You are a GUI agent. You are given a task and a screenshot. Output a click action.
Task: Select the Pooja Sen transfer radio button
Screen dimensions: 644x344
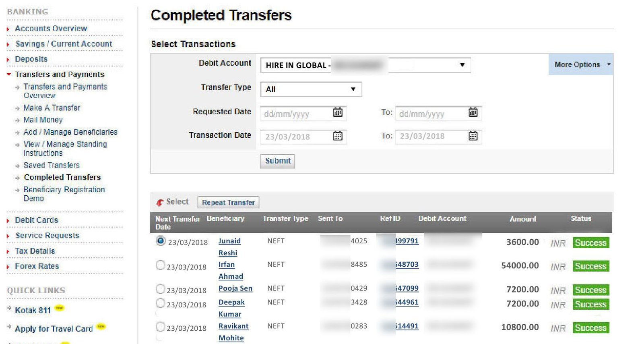tap(160, 289)
